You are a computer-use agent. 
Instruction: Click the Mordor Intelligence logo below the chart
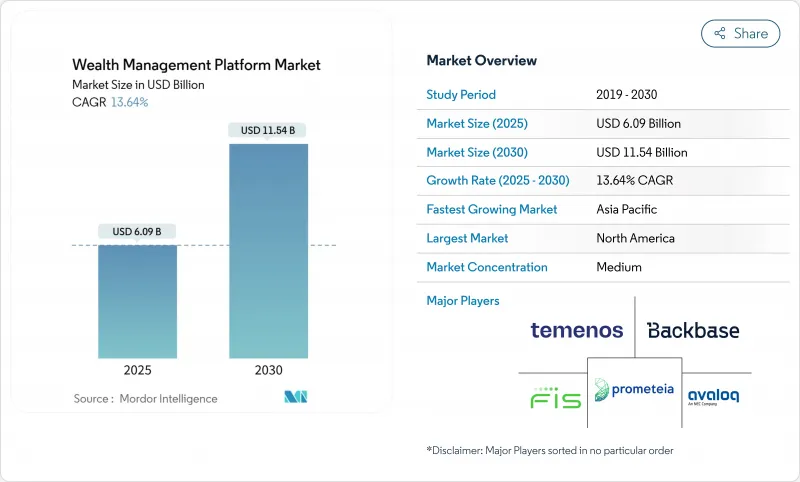(x=295, y=397)
